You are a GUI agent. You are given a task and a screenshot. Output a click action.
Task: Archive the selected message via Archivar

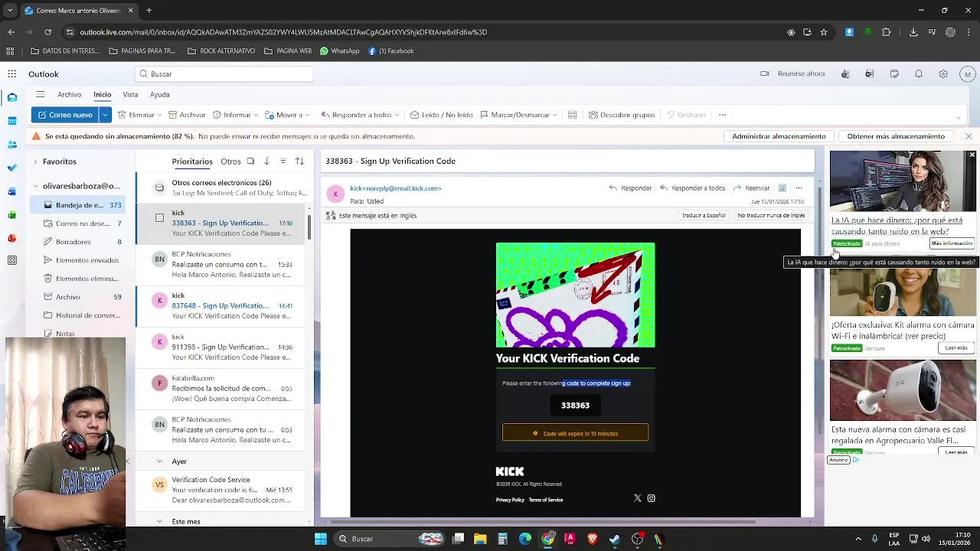tap(187, 115)
